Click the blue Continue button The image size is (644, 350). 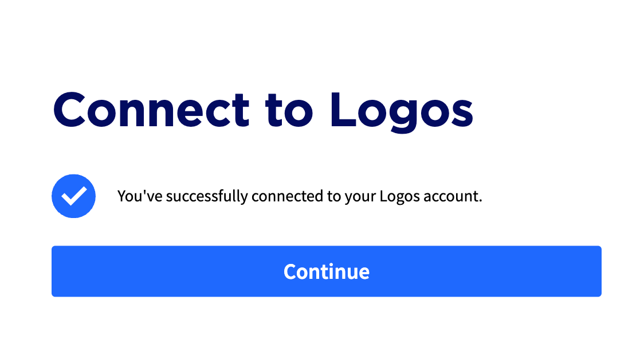[x=327, y=271]
